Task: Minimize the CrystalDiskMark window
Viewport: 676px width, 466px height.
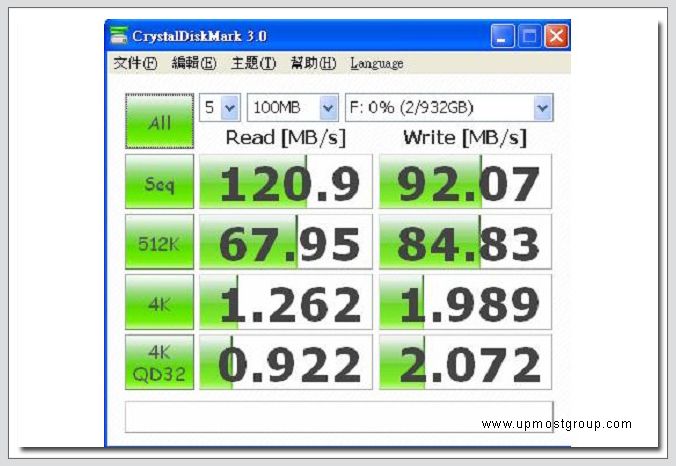Action: [x=502, y=36]
